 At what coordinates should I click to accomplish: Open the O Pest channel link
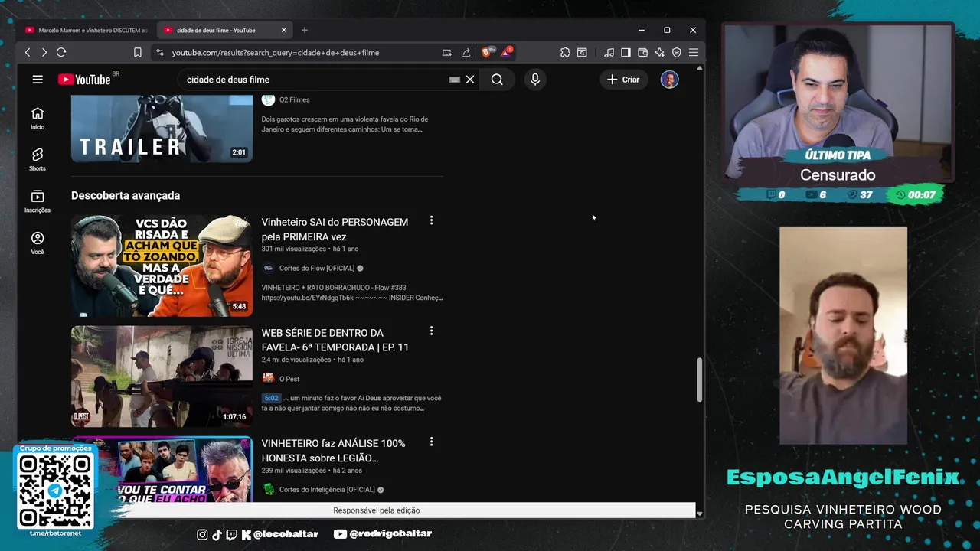coord(289,379)
